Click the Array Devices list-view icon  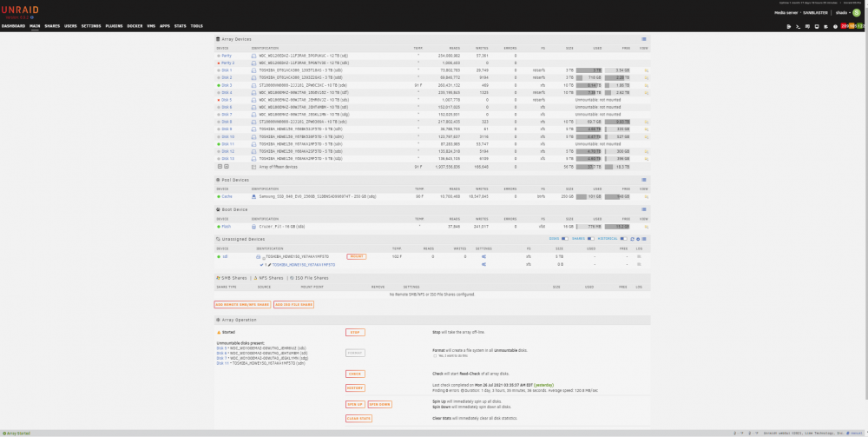[x=644, y=39]
